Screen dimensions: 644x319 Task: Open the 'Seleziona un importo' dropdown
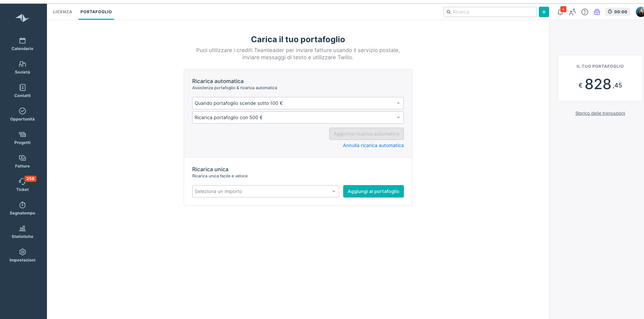266,191
